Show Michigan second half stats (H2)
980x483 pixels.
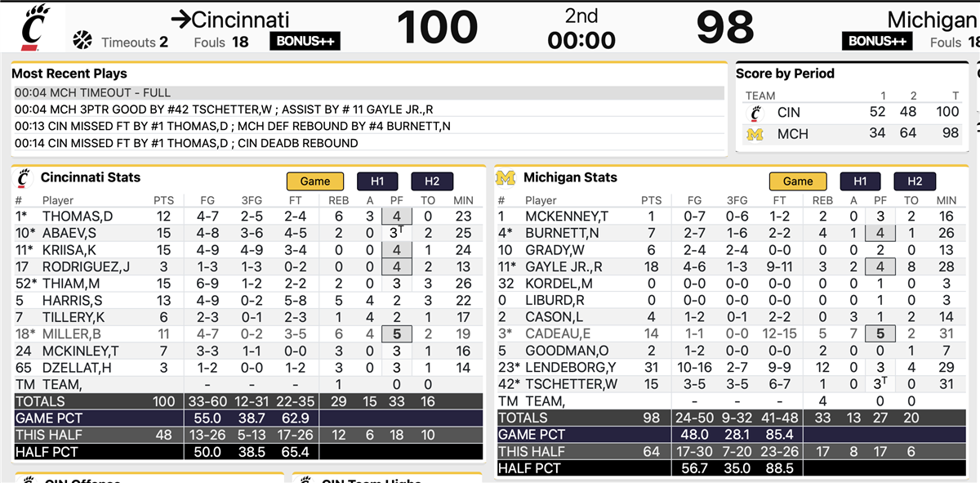(915, 181)
